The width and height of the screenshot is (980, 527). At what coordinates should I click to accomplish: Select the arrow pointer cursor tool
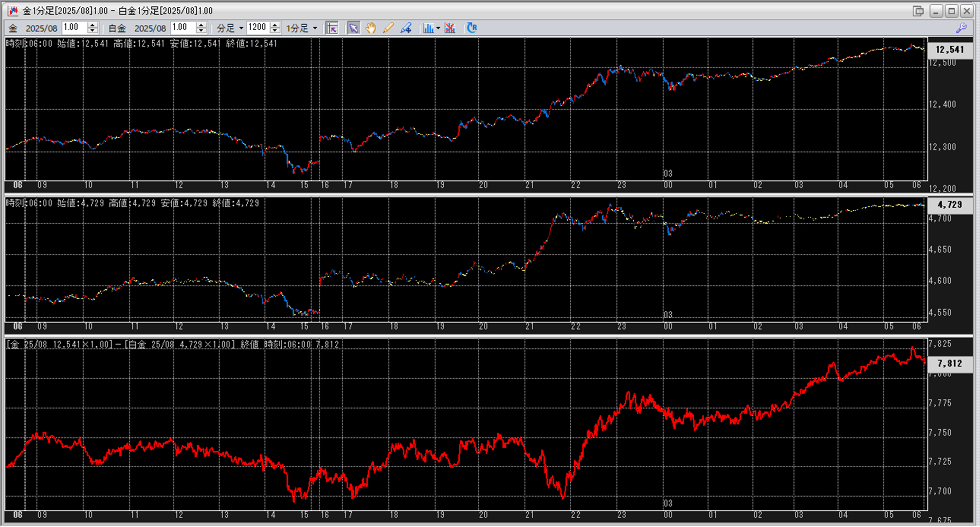[354, 28]
